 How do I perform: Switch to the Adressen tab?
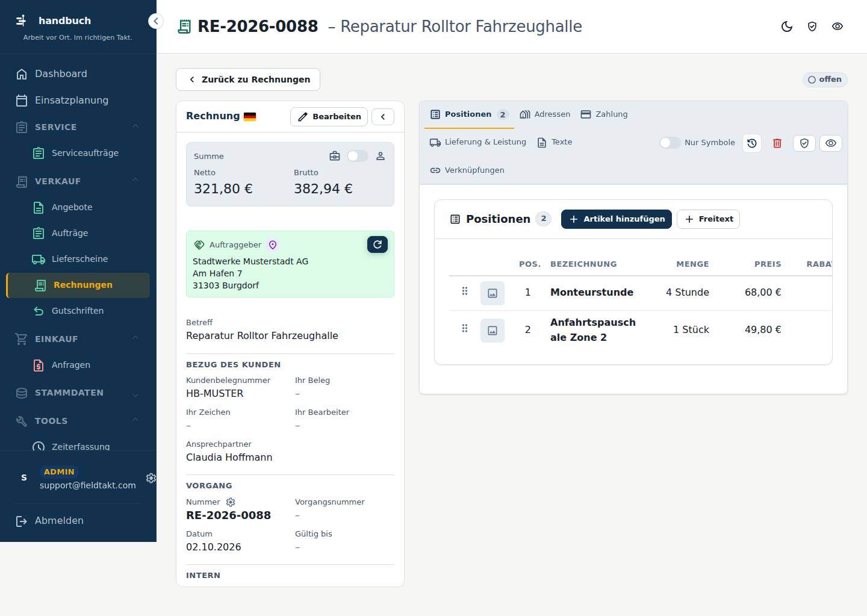(x=545, y=114)
